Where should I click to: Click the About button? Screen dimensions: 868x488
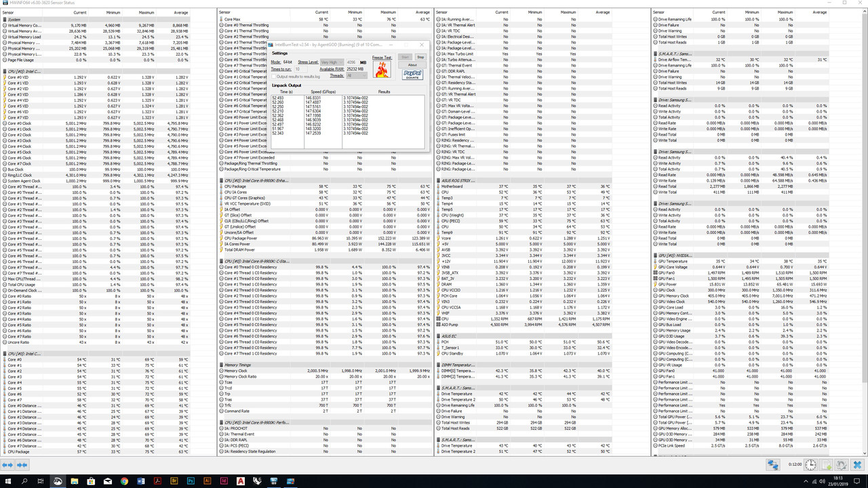412,65
